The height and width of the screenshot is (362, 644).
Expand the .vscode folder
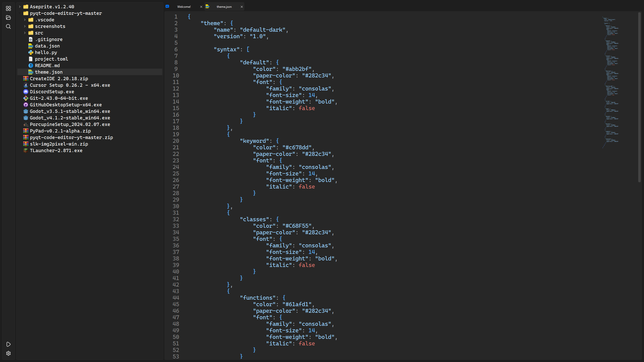coord(25,20)
